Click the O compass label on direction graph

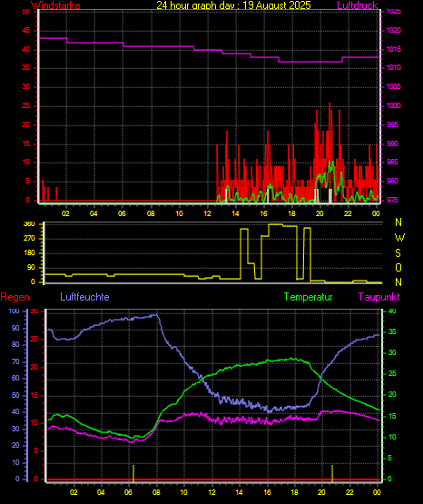pos(398,268)
